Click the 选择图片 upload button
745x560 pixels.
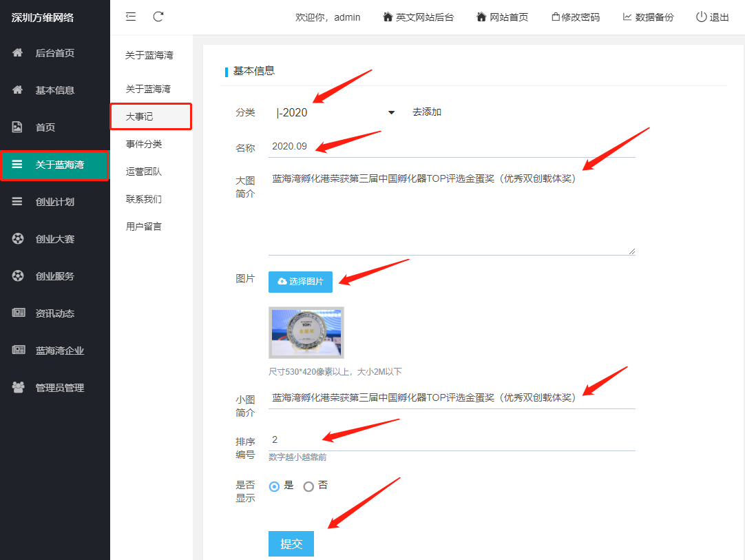pyautogui.click(x=300, y=282)
